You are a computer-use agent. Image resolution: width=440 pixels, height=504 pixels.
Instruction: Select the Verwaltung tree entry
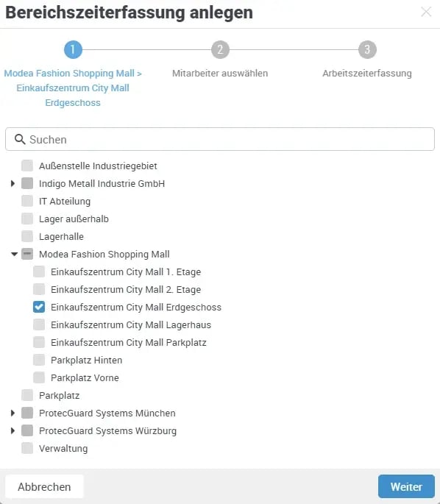pyautogui.click(x=63, y=448)
